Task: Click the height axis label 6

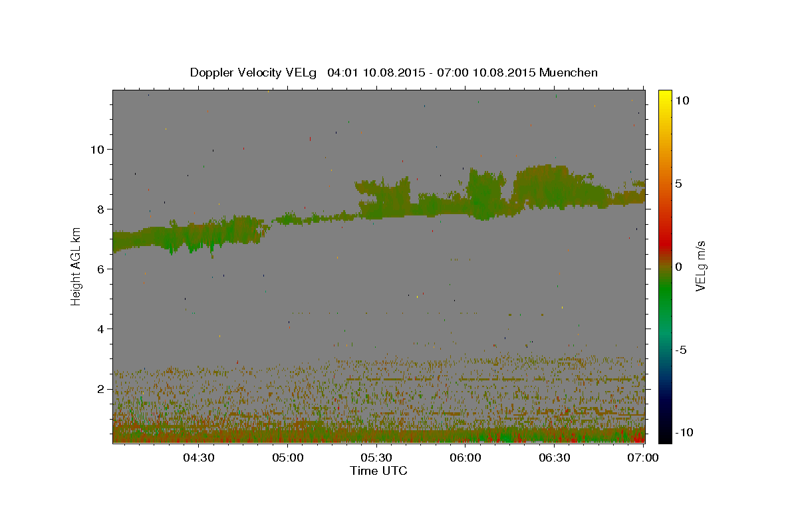Action: point(100,269)
